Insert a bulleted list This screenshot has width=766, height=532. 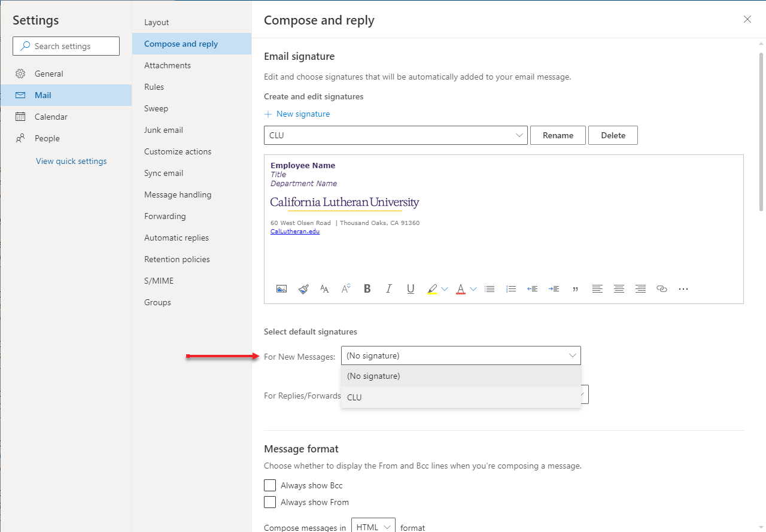[490, 289]
